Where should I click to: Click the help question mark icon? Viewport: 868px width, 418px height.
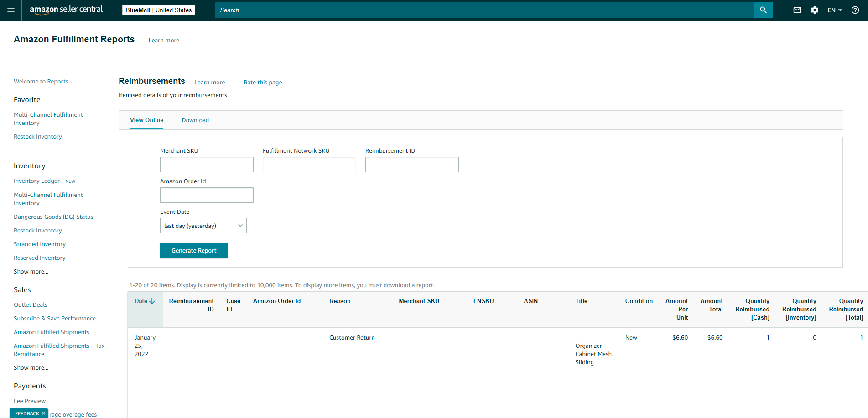click(855, 10)
